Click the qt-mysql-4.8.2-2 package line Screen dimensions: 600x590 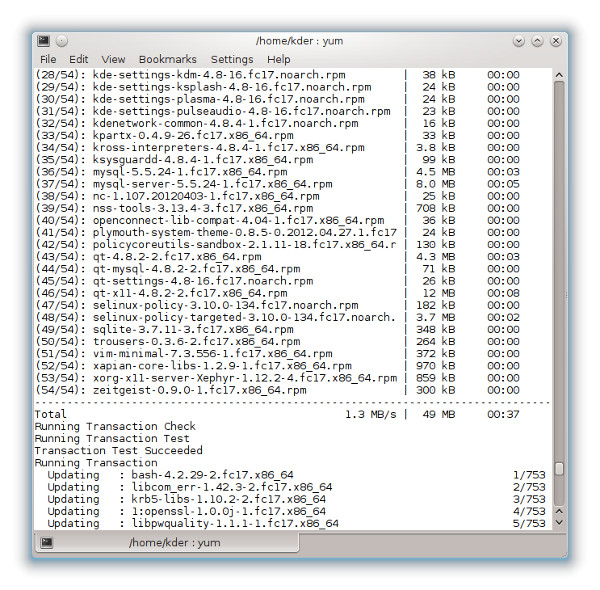pos(278,269)
